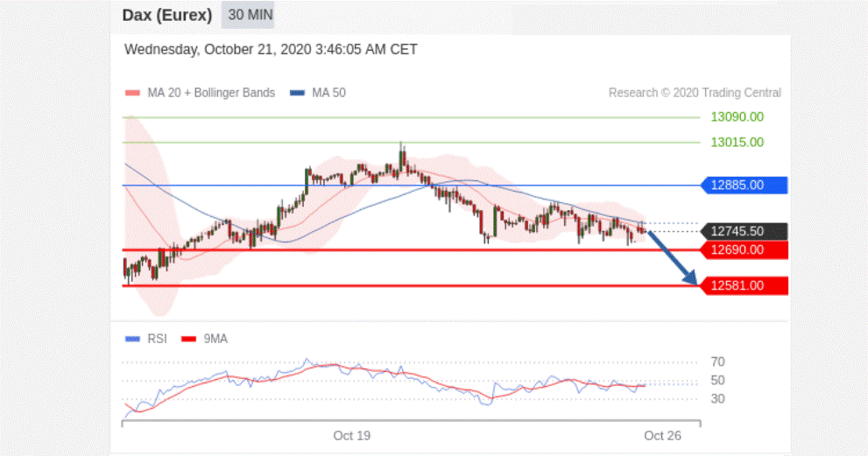This screenshot has width=868, height=456.
Task: Click the RSI 30 axis value
Action: pyautogui.click(x=717, y=398)
